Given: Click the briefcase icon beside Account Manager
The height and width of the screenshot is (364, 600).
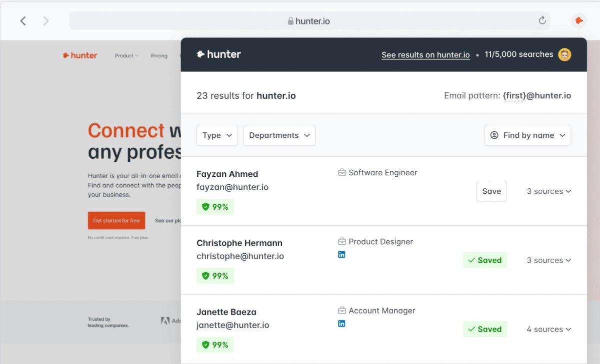Looking at the screenshot, I should (x=342, y=311).
